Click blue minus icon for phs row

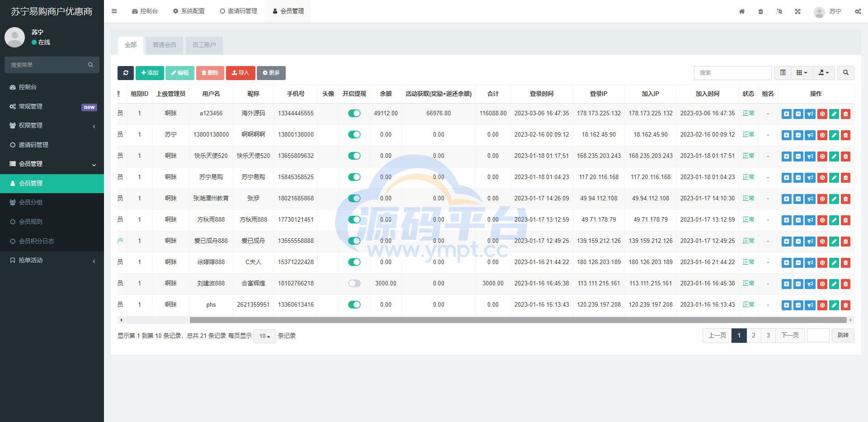click(798, 305)
